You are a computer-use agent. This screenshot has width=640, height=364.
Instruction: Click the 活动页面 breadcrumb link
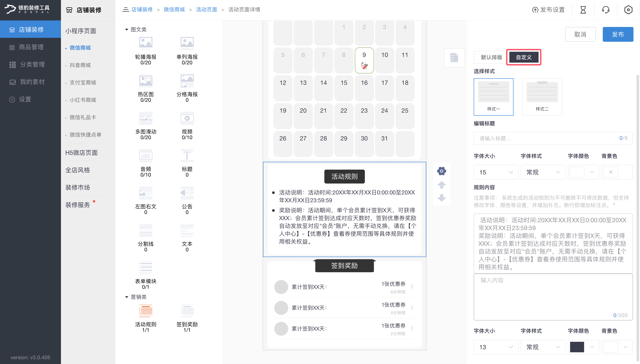coord(206,10)
